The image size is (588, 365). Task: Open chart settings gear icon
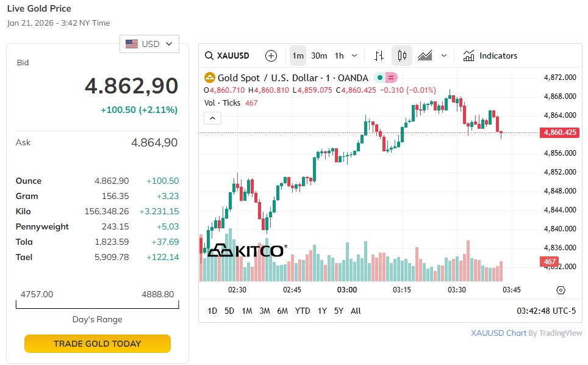pyautogui.click(x=561, y=290)
